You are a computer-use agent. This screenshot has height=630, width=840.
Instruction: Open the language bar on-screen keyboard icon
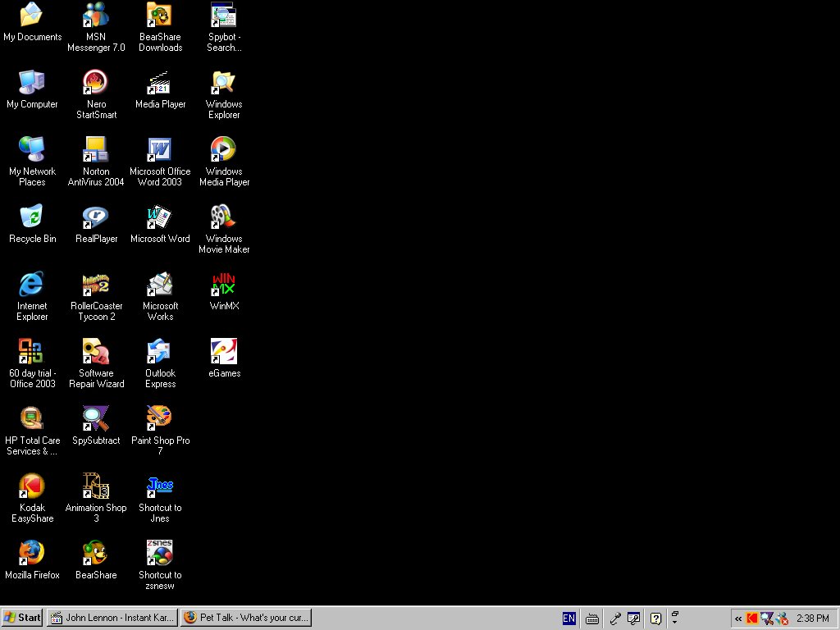click(x=592, y=619)
